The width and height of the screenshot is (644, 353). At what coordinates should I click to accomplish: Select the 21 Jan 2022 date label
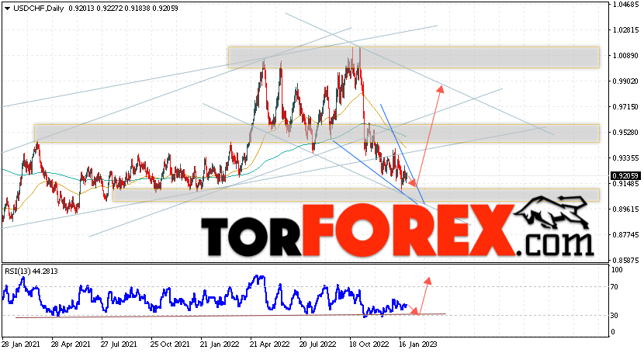click(220, 344)
